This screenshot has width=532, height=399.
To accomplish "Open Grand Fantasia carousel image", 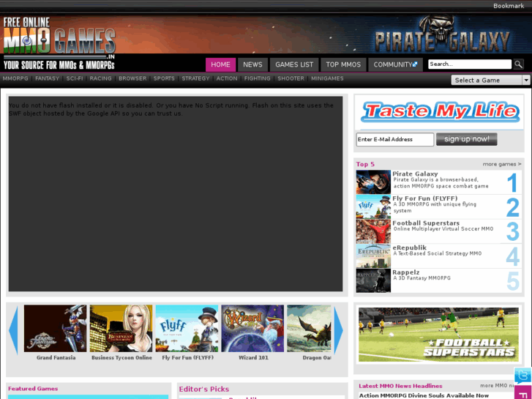I will pos(56,329).
